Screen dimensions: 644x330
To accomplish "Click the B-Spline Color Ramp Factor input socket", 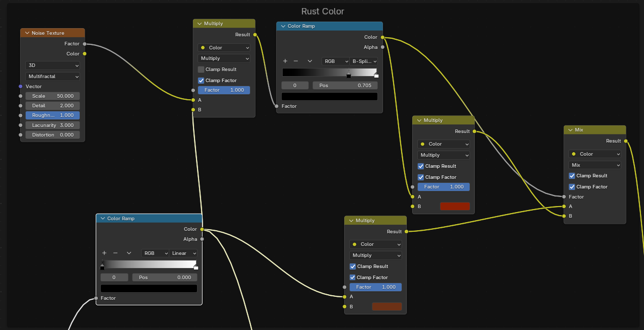I will (x=277, y=106).
